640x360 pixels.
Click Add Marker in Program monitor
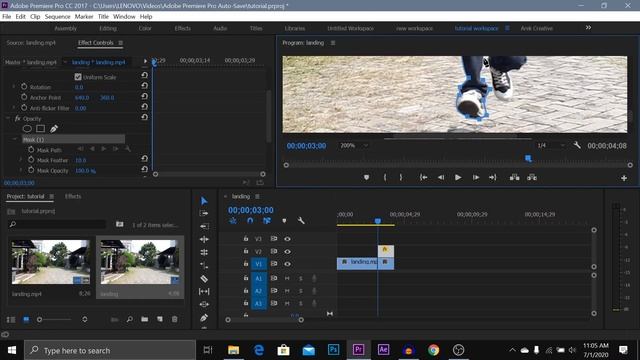tap(366, 177)
